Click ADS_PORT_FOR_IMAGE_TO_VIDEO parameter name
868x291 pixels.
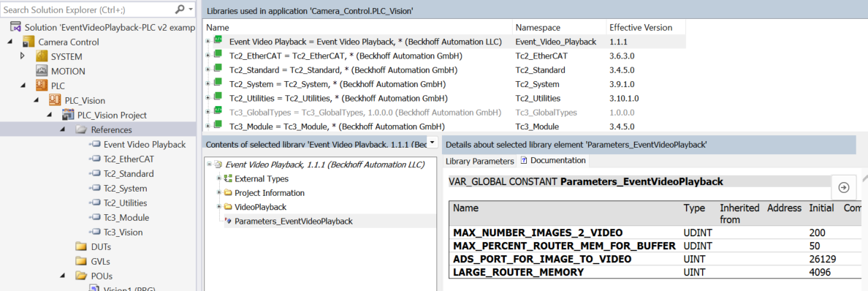(x=542, y=260)
